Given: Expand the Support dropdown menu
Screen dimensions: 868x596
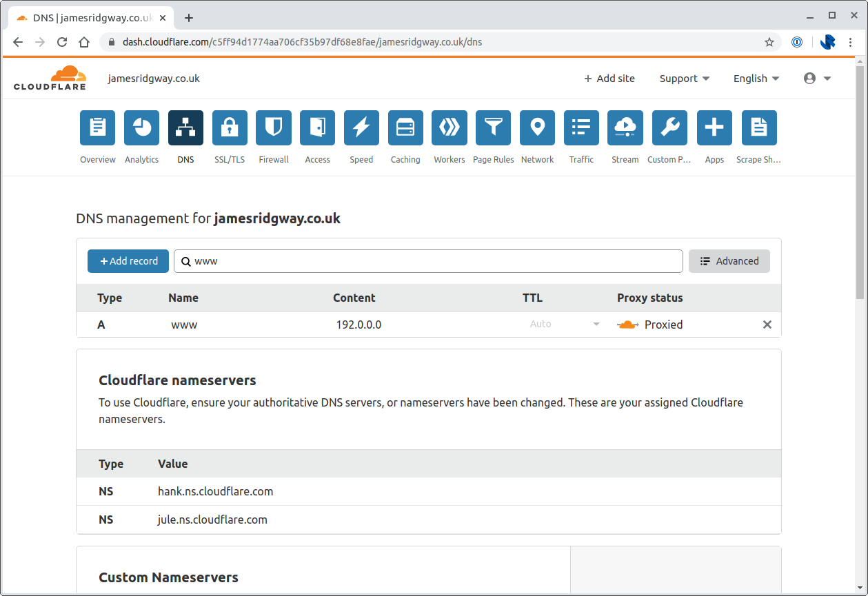Looking at the screenshot, I should (x=684, y=79).
